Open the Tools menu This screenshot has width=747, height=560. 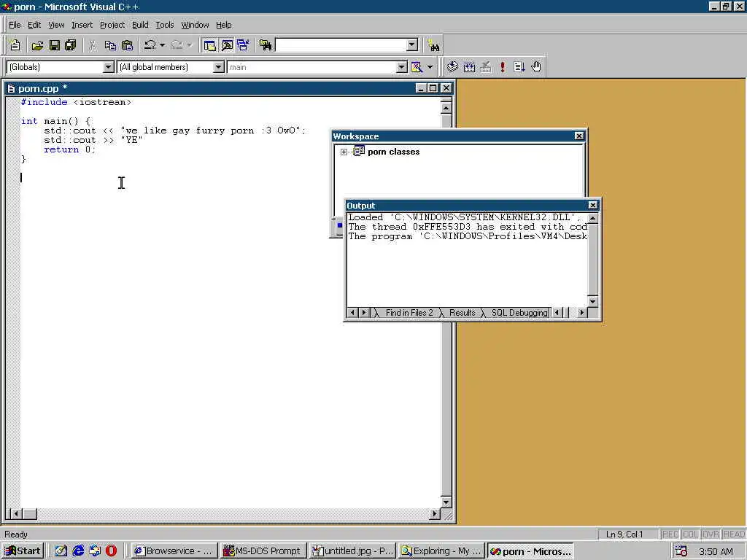(x=164, y=25)
